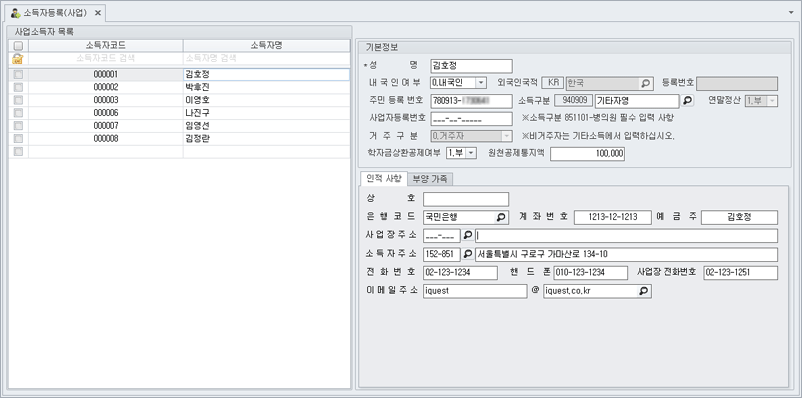Image resolution: width=802 pixels, height=398 pixels.
Task: Select the 소득자등록(사업) document tab
Action: point(55,13)
